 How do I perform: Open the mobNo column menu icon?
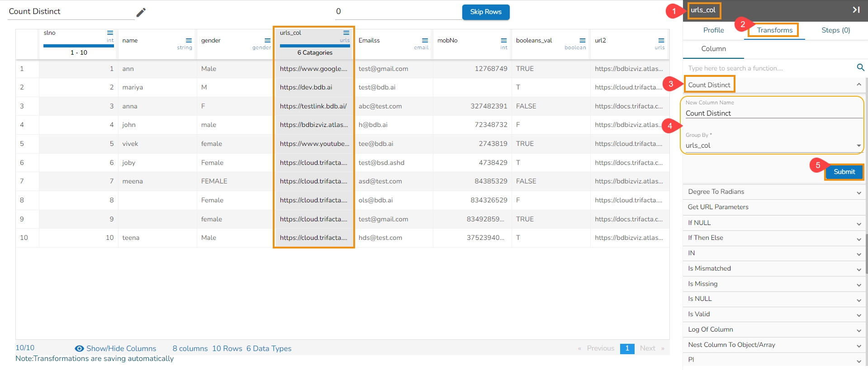503,41
